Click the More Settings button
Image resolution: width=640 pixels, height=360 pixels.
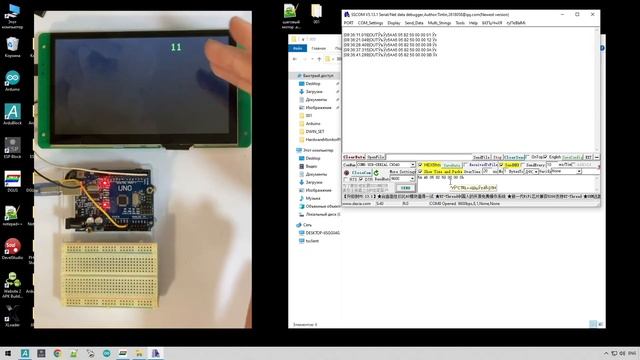pyautogui.click(x=402, y=172)
